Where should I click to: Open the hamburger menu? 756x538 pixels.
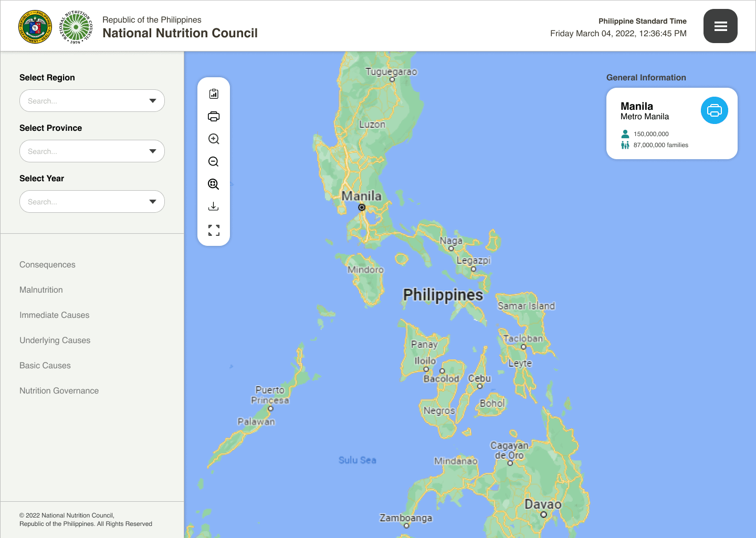coord(720,26)
